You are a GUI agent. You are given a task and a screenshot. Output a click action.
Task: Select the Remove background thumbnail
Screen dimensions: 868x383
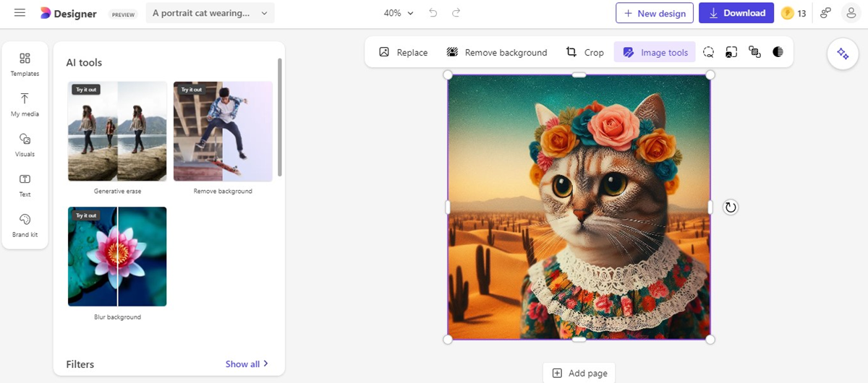tap(223, 131)
